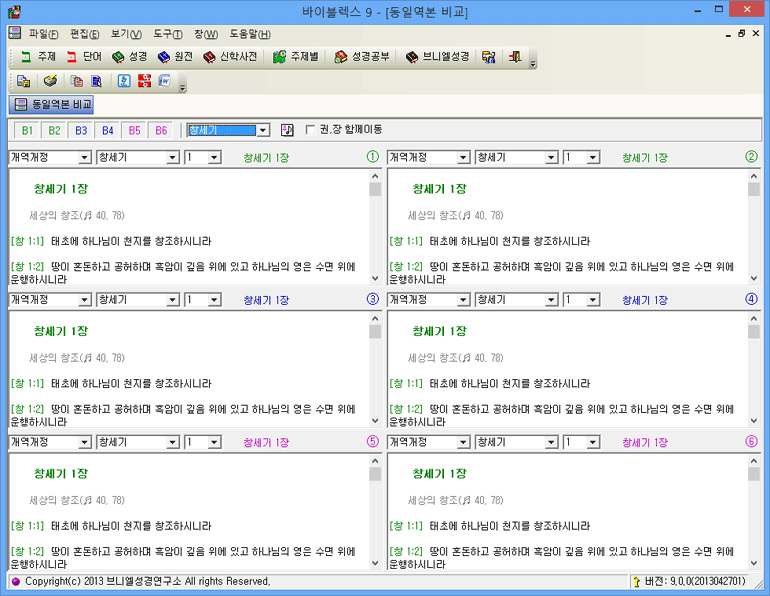The image size is (770, 596).
Task: Open panel 2 개역개정 version dropdown
Action: coord(464,158)
